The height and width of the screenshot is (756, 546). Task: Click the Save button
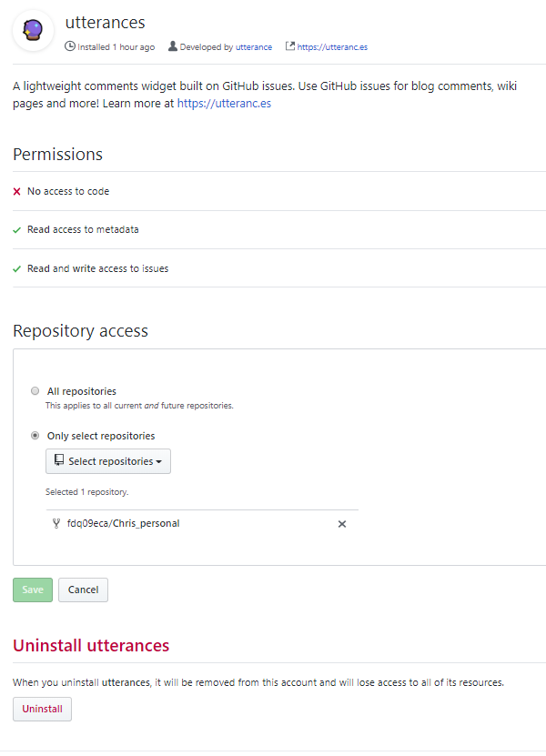tap(32, 590)
